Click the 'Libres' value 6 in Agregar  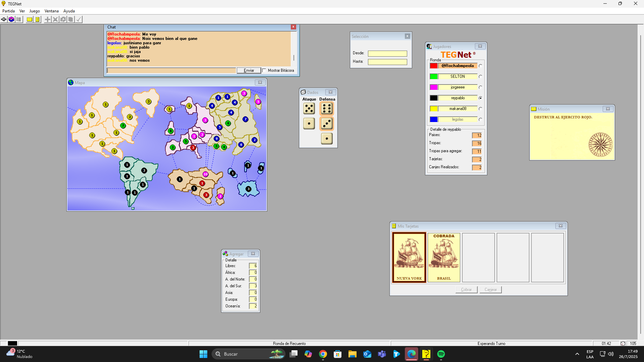[253, 266]
